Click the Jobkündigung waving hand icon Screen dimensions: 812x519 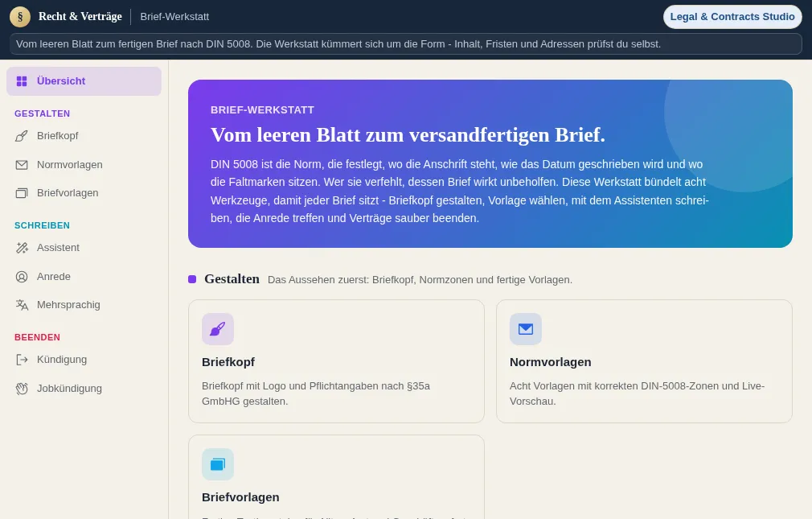point(21,389)
